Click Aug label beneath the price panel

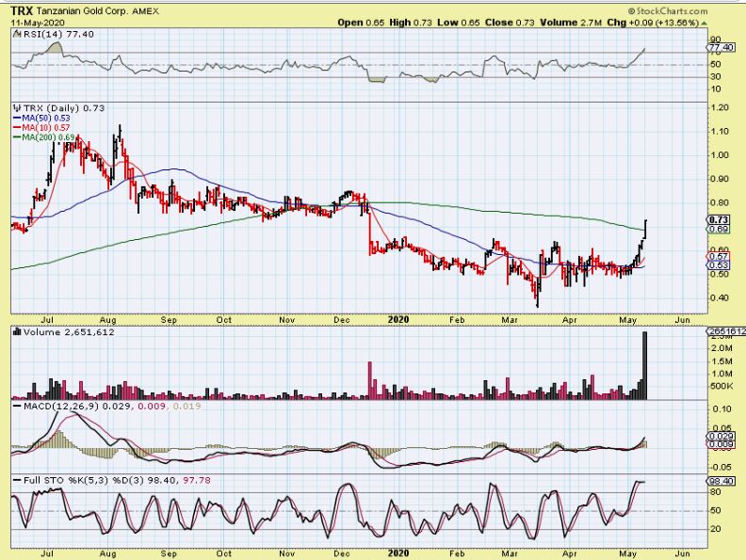tap(108, 320)
